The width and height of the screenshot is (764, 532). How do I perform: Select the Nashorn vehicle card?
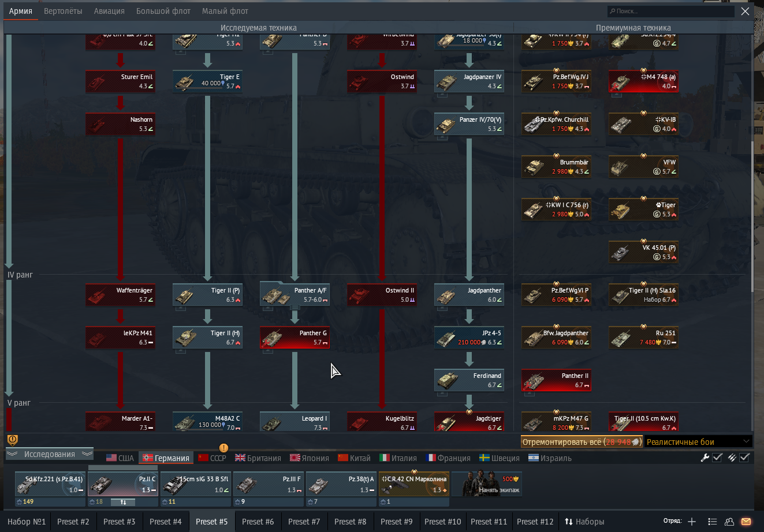tap(120, 124)
